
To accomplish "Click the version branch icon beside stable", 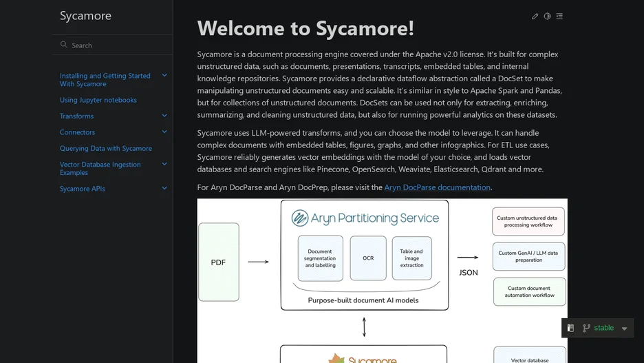I will (586, 328).
